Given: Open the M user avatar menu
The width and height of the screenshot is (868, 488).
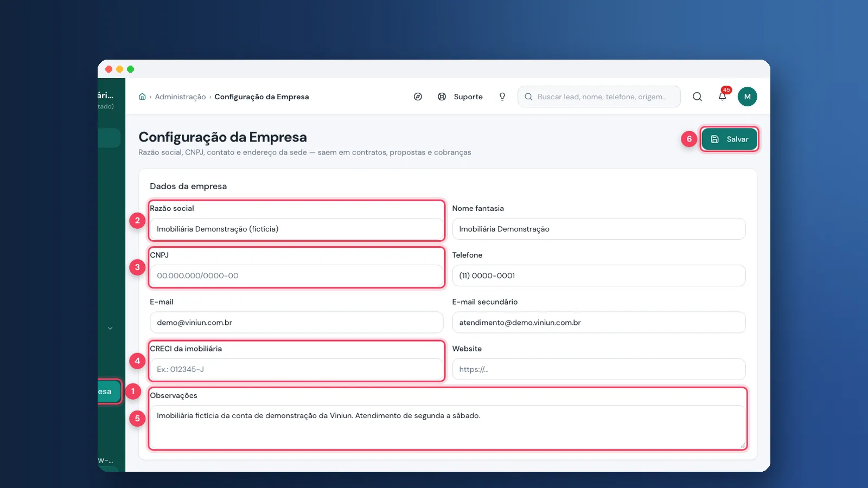Looking at the screenshot, I should (747, 97).
